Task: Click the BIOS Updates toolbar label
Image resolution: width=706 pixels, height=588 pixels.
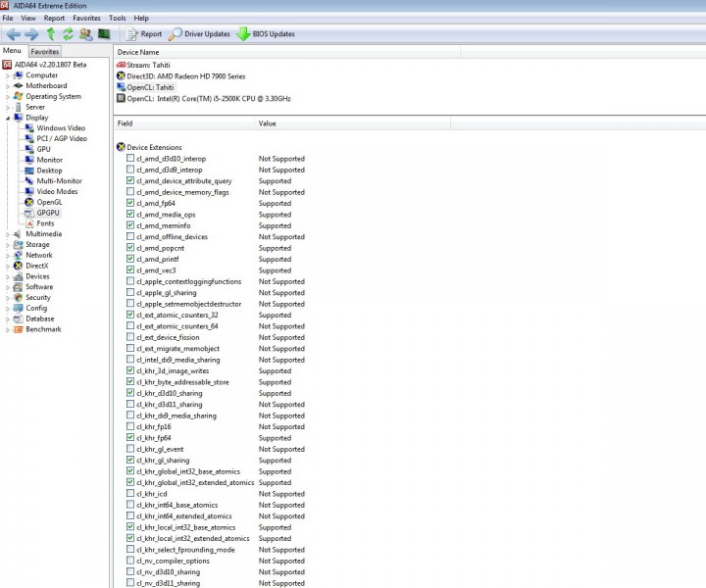Action: [274, 34]
